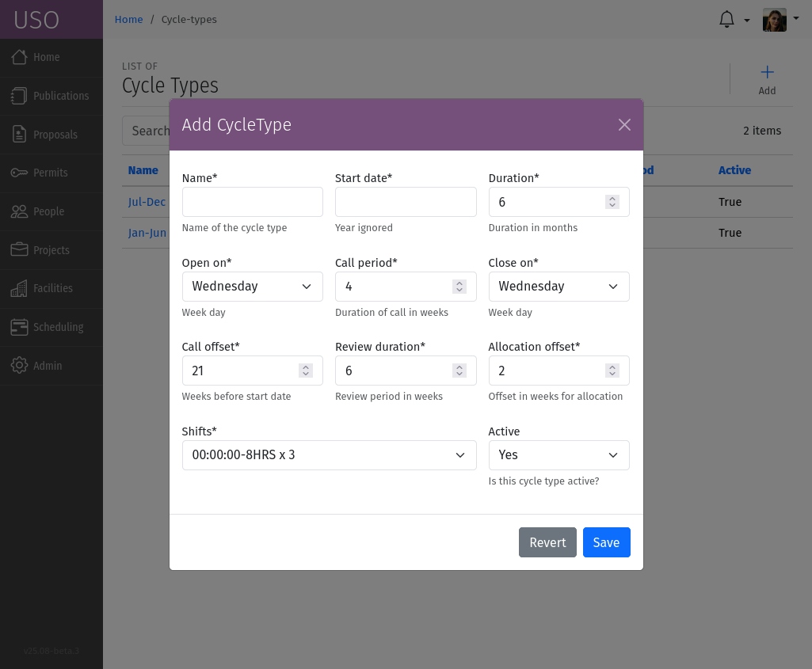Adjust the Review duration stepper arrows
The height and width of the screenshot is (669, 812).
click(x=459, y=371)
